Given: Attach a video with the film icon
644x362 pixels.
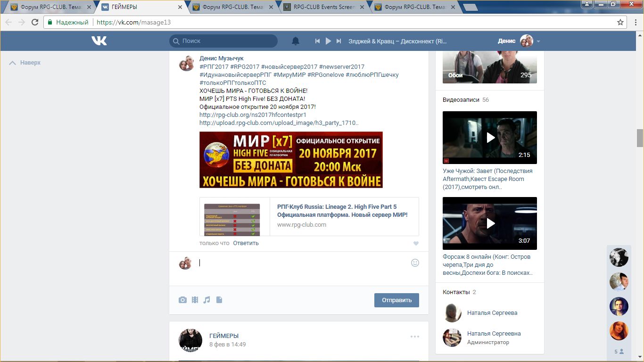Looking at the screenshot, I should (195, 300).
